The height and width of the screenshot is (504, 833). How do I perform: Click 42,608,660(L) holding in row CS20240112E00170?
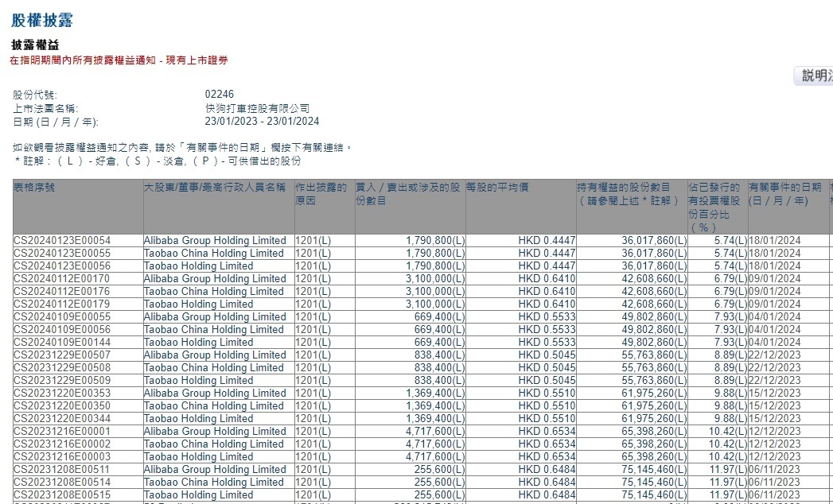coord(654,279)
